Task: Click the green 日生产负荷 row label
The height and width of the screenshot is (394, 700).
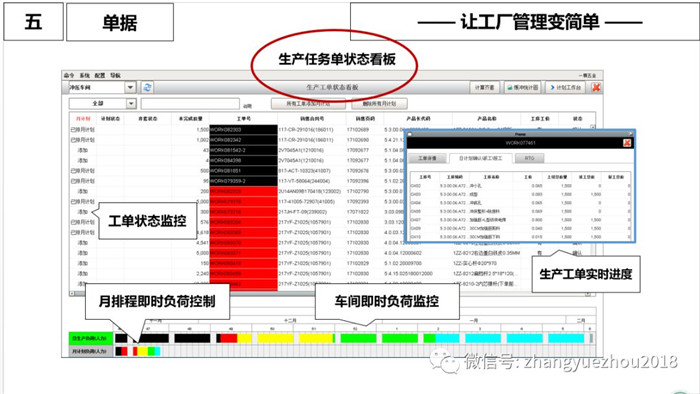Action: click(90, 338)
